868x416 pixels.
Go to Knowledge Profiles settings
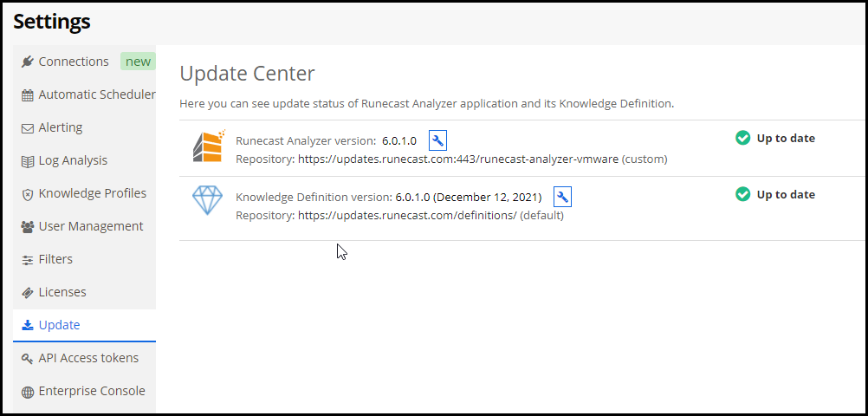[84, 193]
